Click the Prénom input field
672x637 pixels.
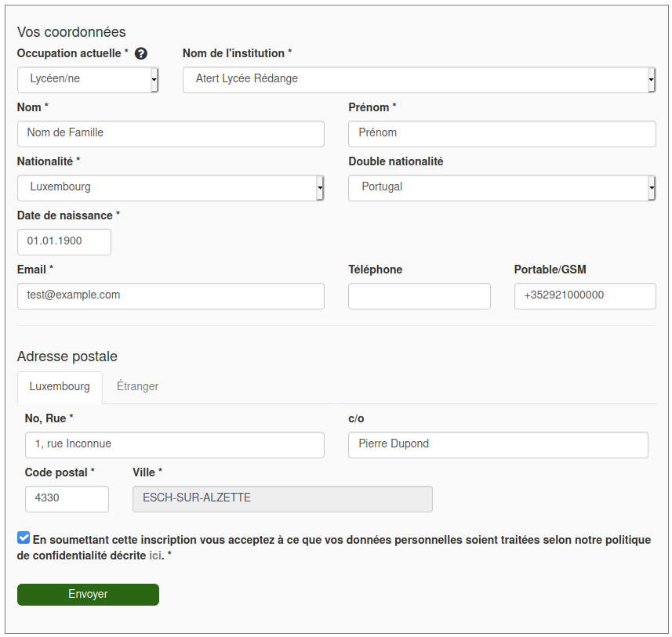(502, 134)
